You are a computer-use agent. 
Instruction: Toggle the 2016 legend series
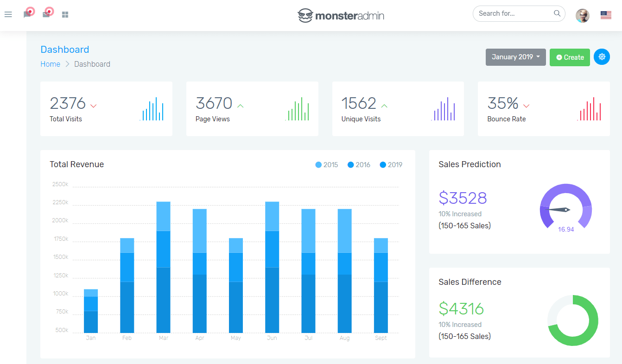click(x=359, y=165)
